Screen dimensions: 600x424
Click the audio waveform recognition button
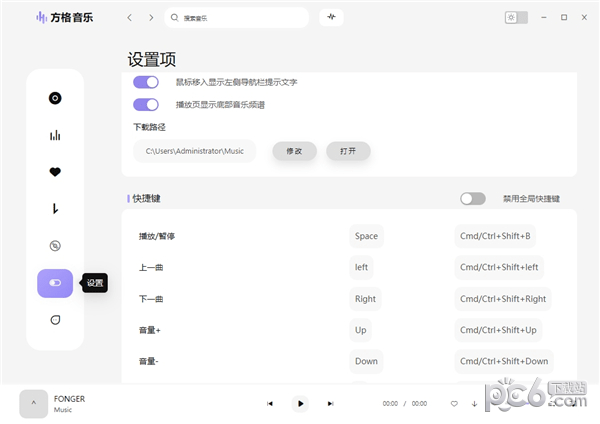[331, 17]
